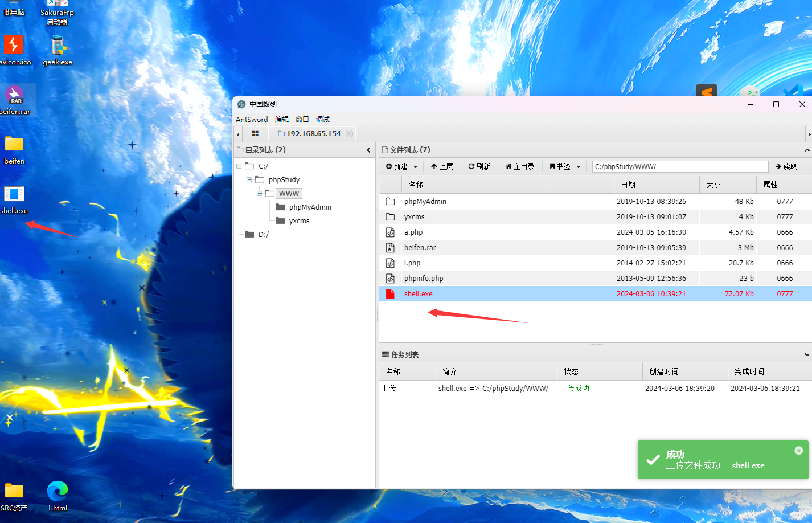Click the shell.exe red file icon
Image resolution: width=812 pixels, height=523 pixels.
coord(390,294)
